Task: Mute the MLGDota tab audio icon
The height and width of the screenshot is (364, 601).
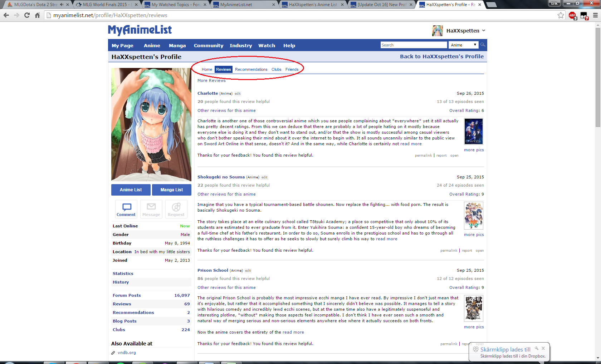Action: pos(62,5)
